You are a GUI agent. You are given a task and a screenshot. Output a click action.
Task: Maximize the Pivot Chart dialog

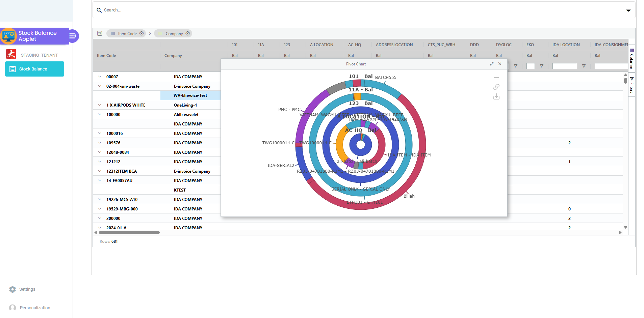492,64
